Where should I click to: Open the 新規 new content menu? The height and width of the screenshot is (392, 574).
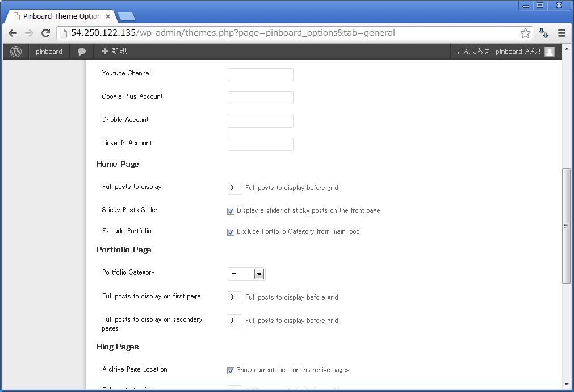click(114, 52)
